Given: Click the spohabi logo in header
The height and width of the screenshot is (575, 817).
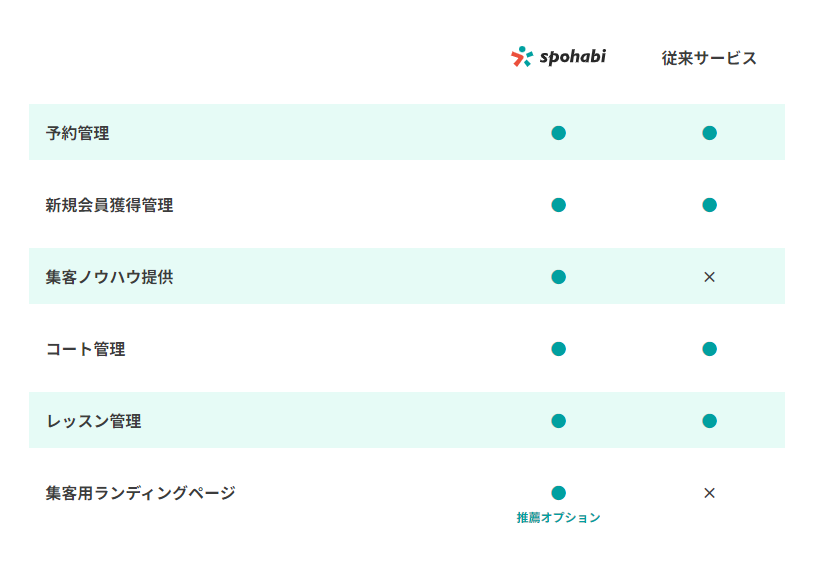Looking at the screenshot, I should pyautogui.click(x=558, y=57).
